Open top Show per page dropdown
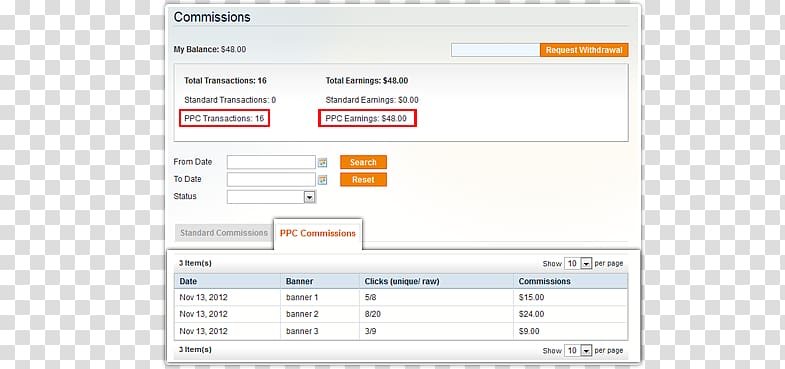The width and height of the screenshot is (785, 369). click(578, 263)
